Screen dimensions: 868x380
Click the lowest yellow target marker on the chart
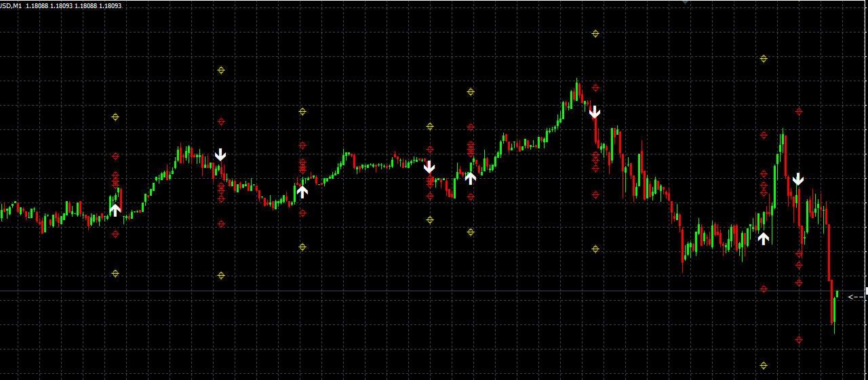[x=764, y=366]
